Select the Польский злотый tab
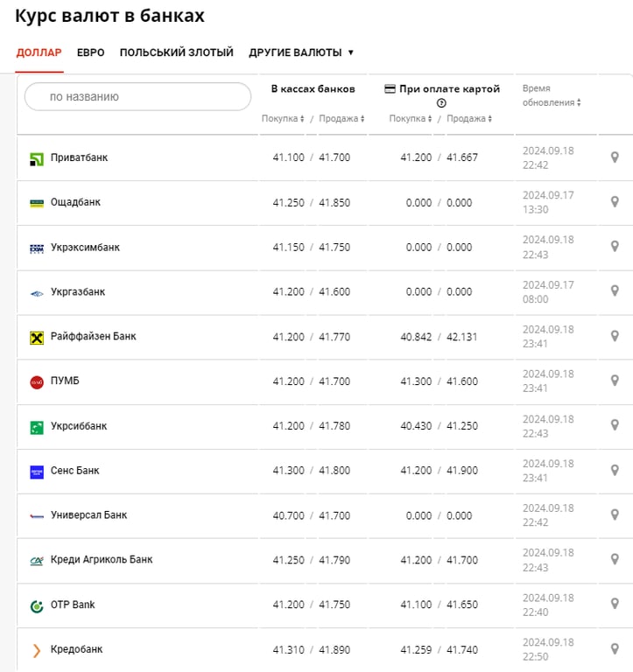Image resolution: width=633 pixels, height=672 pixels. (x=176, y=52)
